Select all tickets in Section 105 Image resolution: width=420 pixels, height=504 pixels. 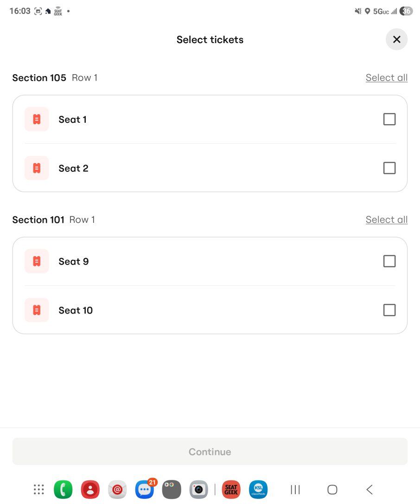(386, 78)
